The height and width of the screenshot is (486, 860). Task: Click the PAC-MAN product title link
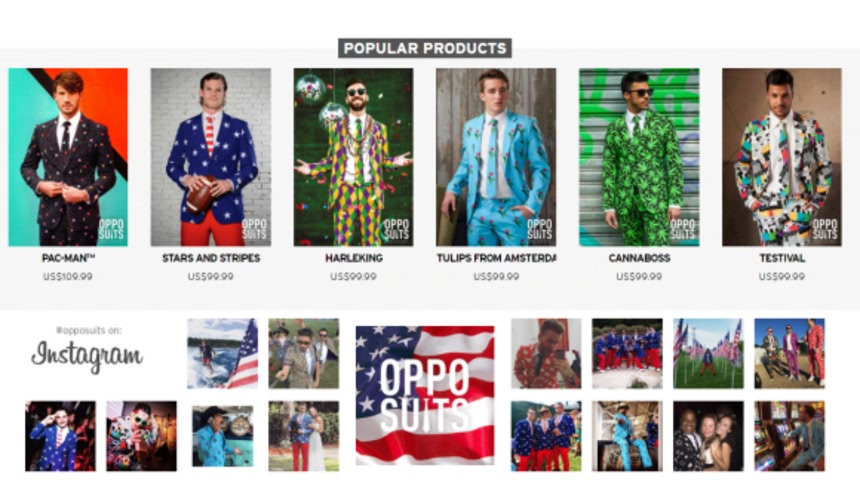[x=68, y=258]
